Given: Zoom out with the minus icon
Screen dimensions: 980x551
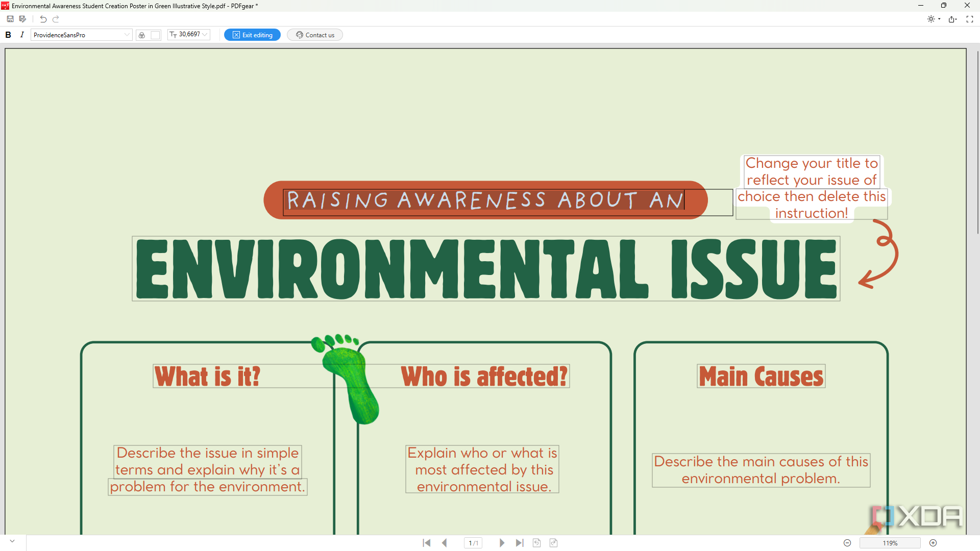Looking at the screenshot, I should click(847, 543).
